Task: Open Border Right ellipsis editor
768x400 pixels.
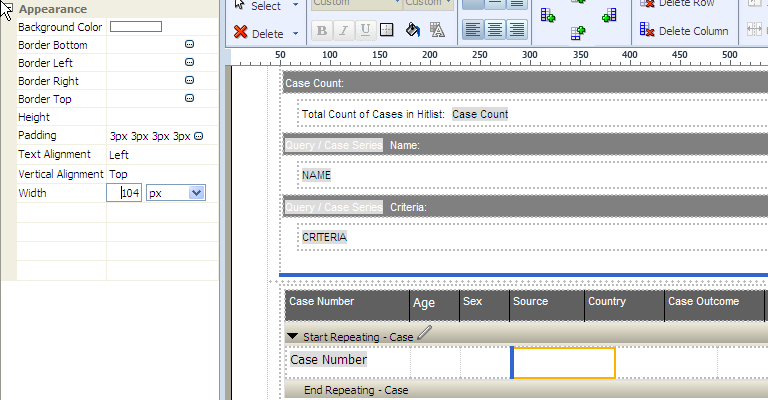Action: click(x=190, y=80)
